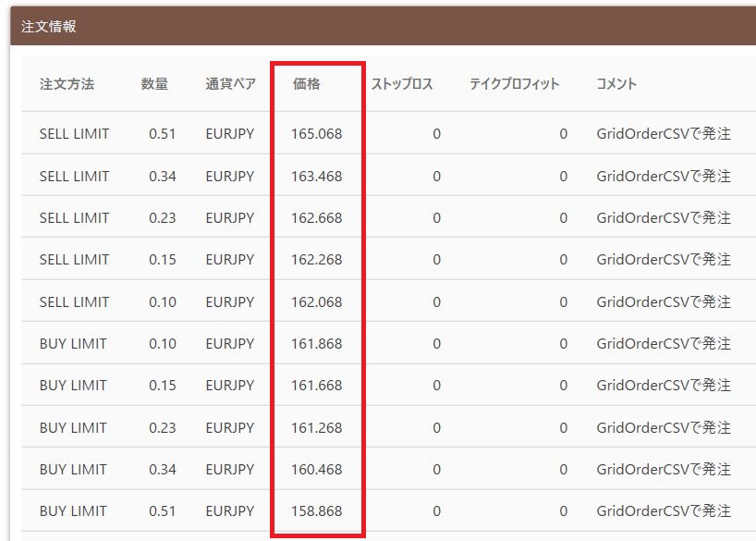This screenshot has width=756, height=541.
Task: Click BUY LIMIT in the 161.668 row
Action: [73, 386]
